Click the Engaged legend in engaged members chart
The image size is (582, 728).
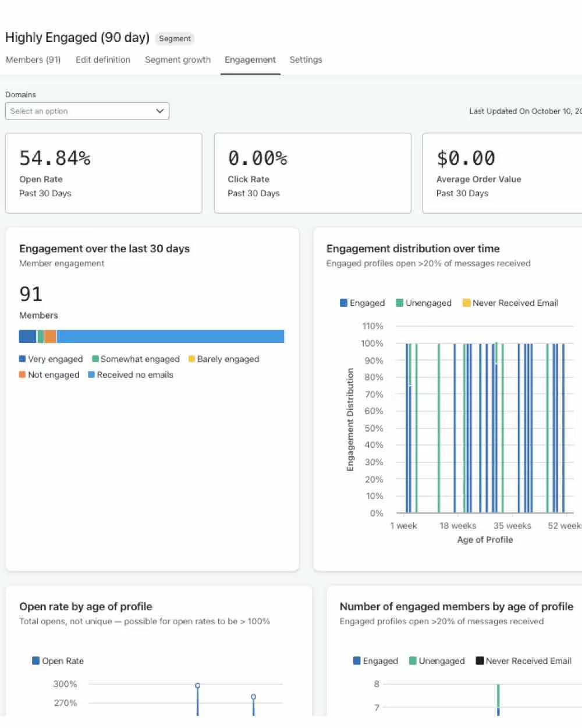point(356,660)
